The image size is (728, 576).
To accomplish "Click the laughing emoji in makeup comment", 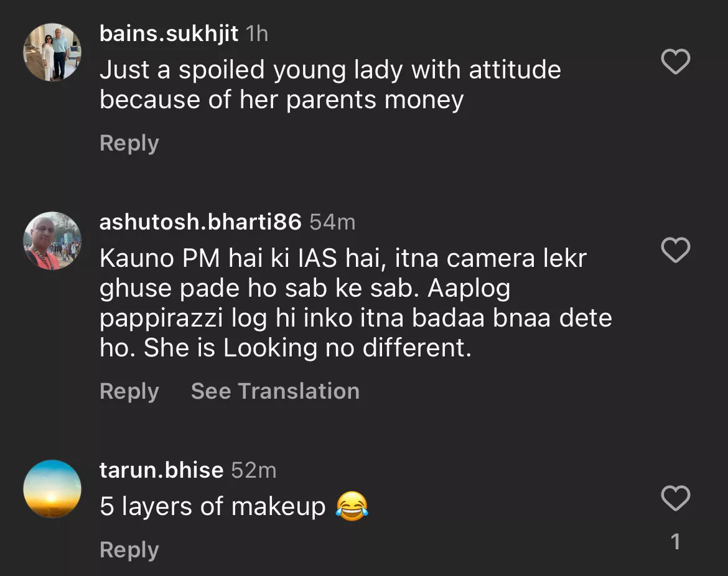I will 352,507.
